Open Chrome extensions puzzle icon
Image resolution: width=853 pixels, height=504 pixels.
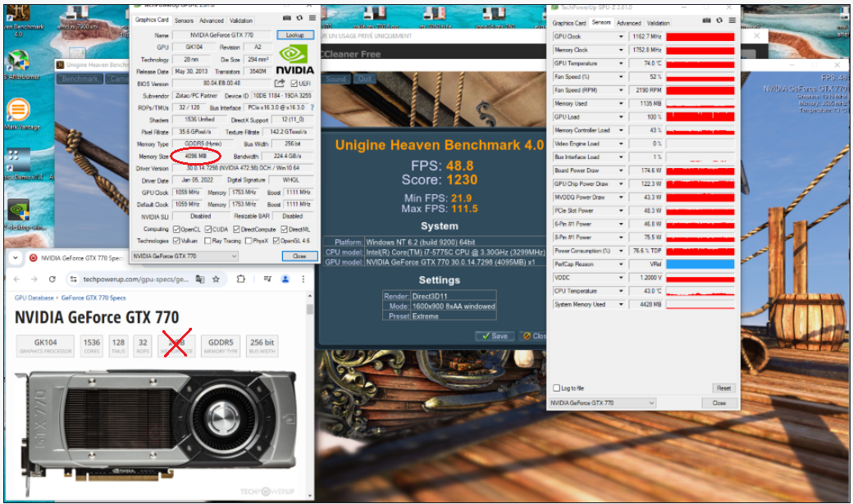pos(240,279)
